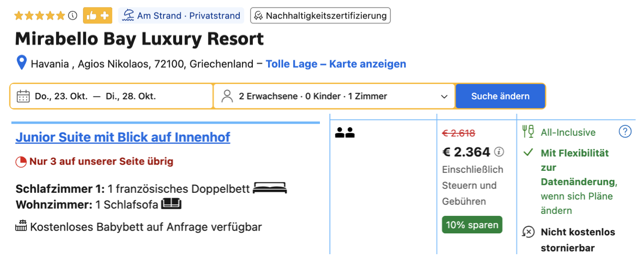Click the double bed icon
The width and height of the screenshot is (644, 261).
[270, 188]
